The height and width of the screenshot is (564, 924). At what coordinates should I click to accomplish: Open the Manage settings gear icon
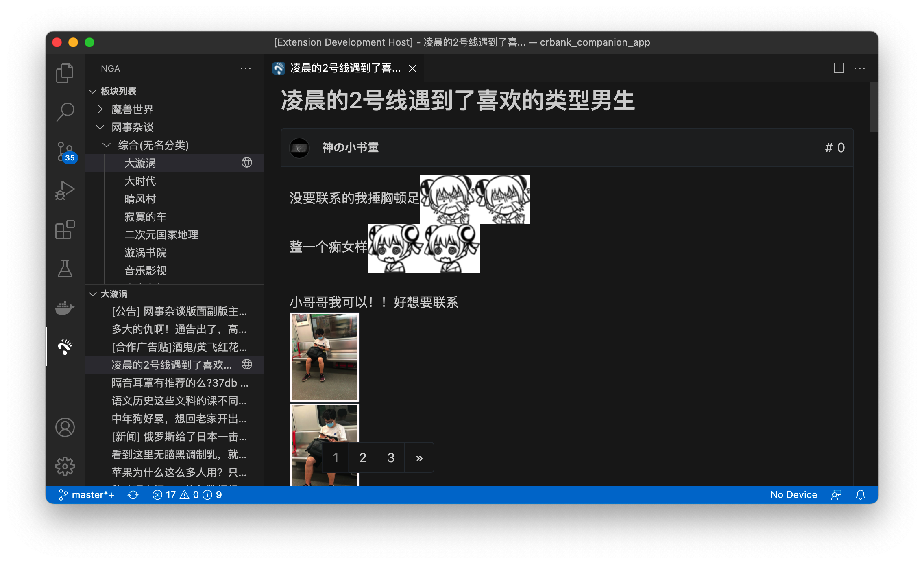[x=65, y=466]
